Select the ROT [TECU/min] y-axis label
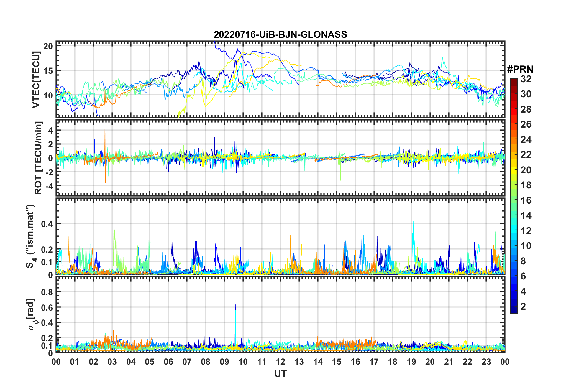Screen dimensions: 561x392 click(x=38, y=158)
